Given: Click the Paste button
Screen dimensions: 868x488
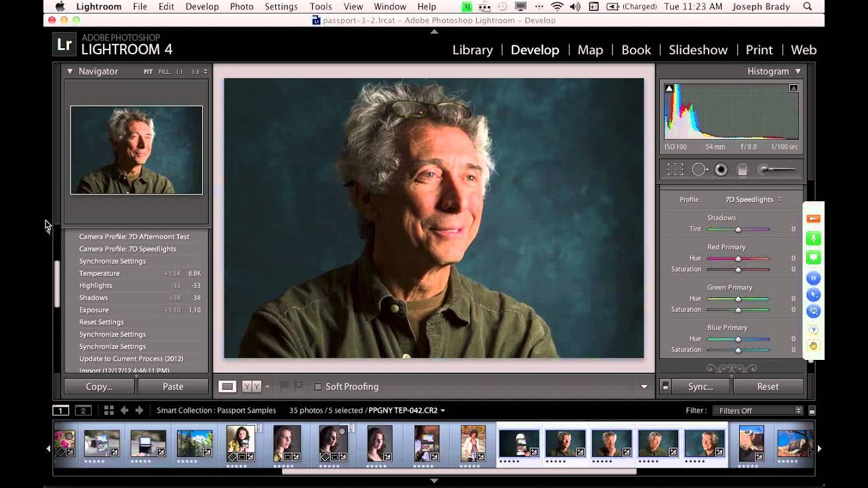Looking at the screenshot, I should click(173, 386).
